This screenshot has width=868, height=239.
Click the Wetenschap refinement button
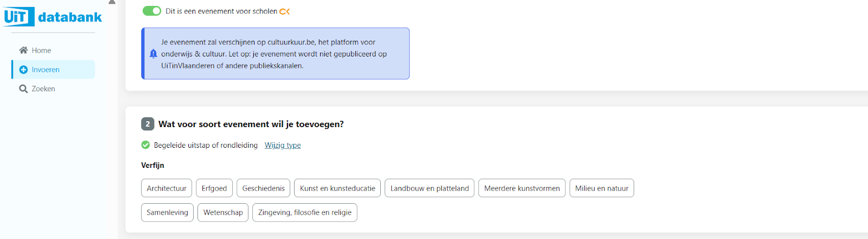pyautogui.click(x=223, y=212)
